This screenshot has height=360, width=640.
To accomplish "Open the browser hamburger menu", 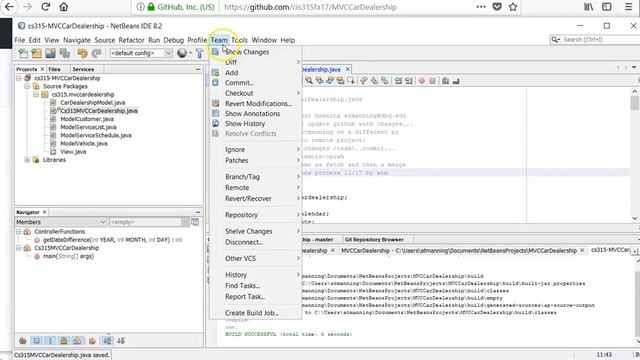I will [x=629, y=7].
